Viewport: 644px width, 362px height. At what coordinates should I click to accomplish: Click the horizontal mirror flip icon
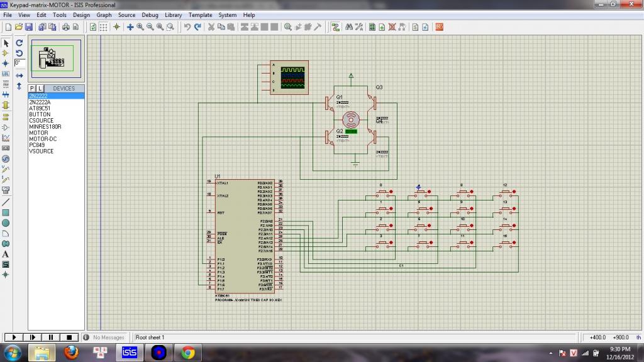point(19,75)
